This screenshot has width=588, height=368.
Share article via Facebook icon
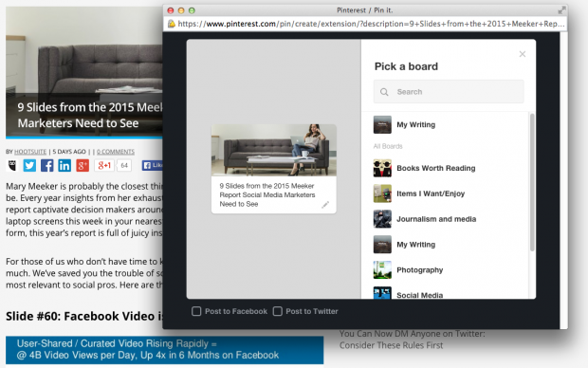pyautogui.click(x=46, y=165)
